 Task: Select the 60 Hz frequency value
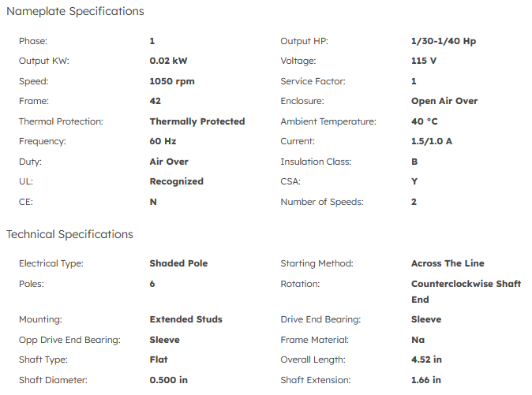pyautogui.click(x=163, y=141)
